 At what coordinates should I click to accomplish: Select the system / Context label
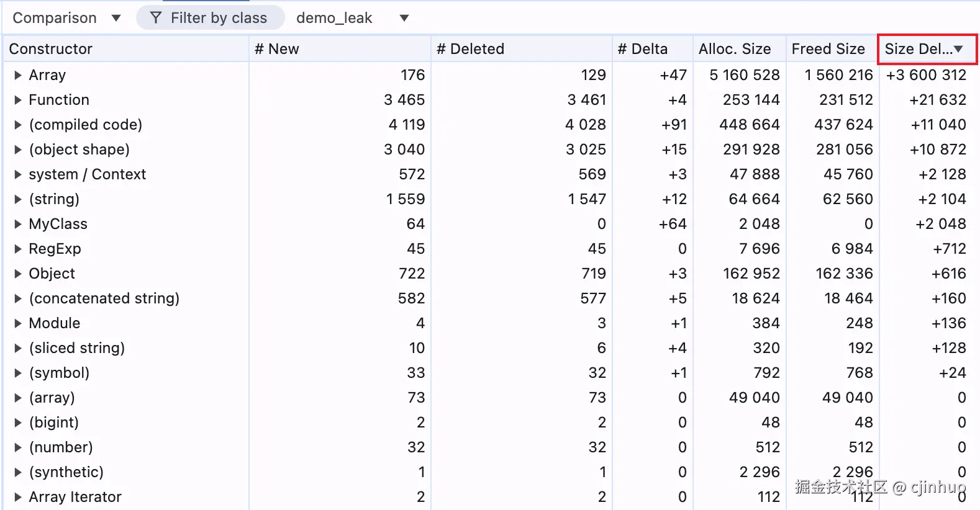88,174
